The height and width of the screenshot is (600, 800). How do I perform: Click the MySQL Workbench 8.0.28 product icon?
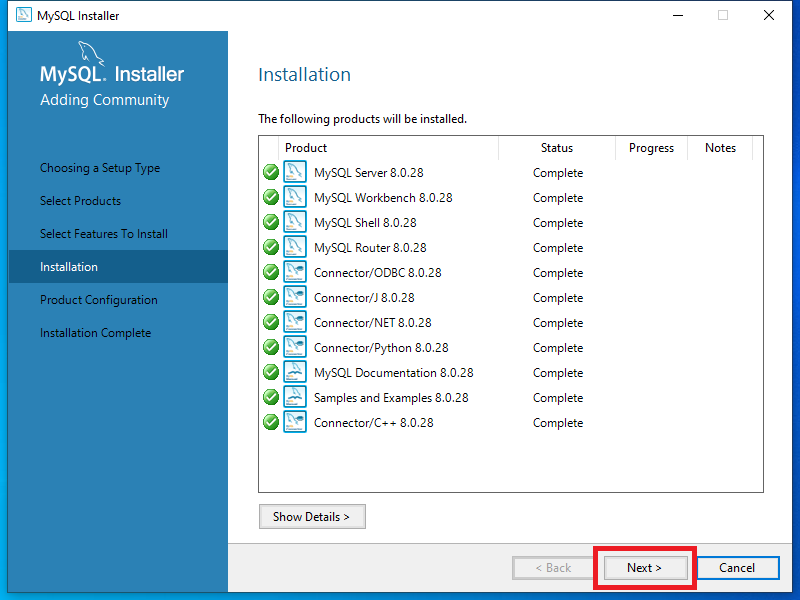[295, 197]
